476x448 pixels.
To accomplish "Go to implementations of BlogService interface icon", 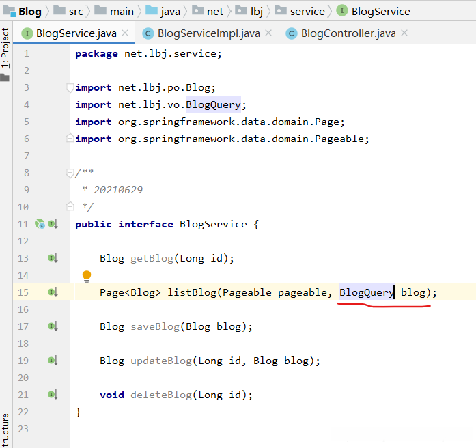I will pos(53,224).
